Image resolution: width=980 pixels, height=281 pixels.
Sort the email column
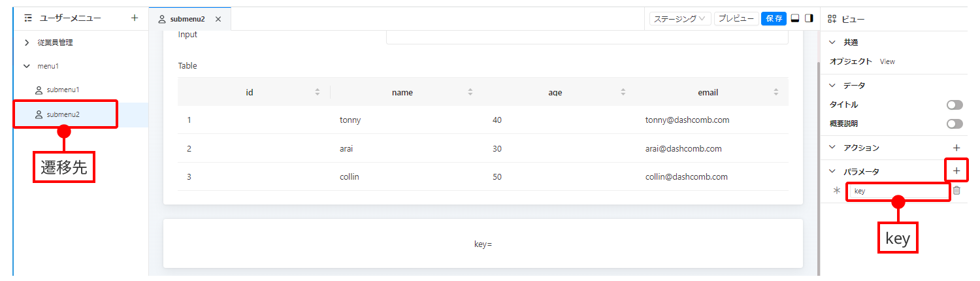(x=776, y=92)
